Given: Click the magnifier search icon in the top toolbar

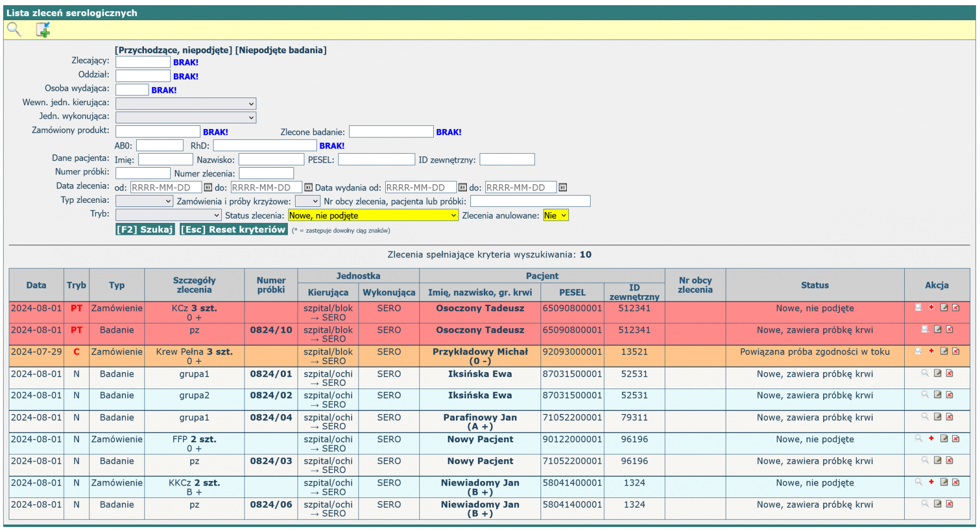Looking at the screenshot, I should pyautogui.click(x=14, y=30).
